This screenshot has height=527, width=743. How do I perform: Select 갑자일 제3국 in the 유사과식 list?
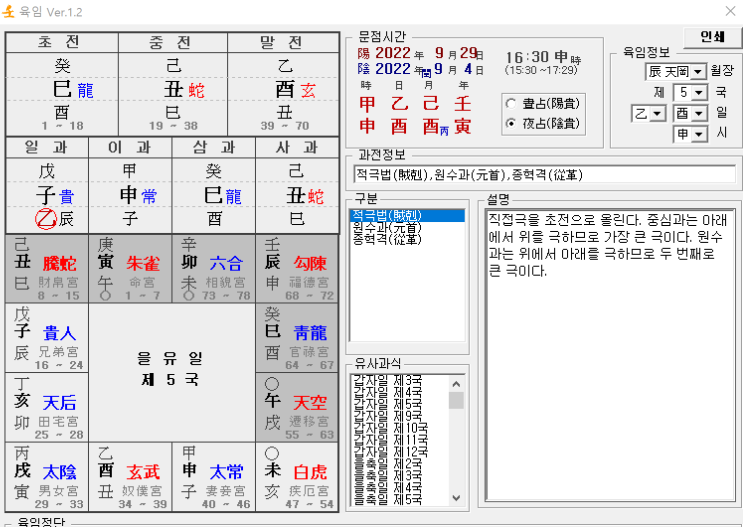[388, 380]
